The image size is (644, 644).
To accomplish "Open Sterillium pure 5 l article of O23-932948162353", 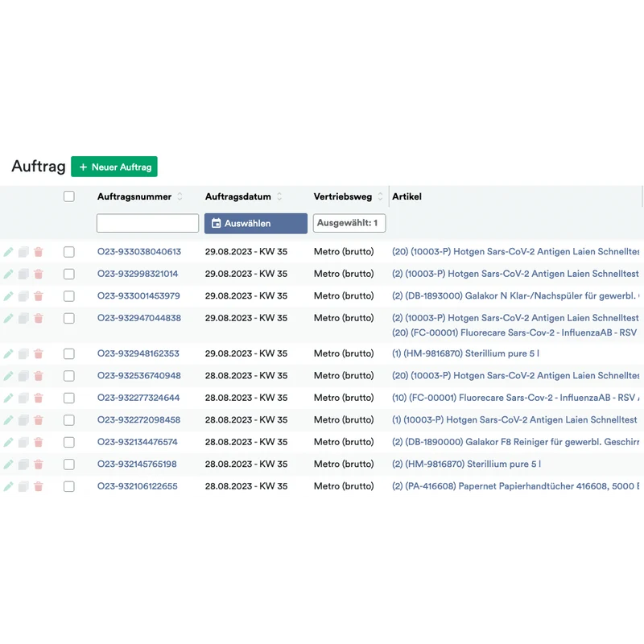I will pyautogui.click(x=465, y=353).
